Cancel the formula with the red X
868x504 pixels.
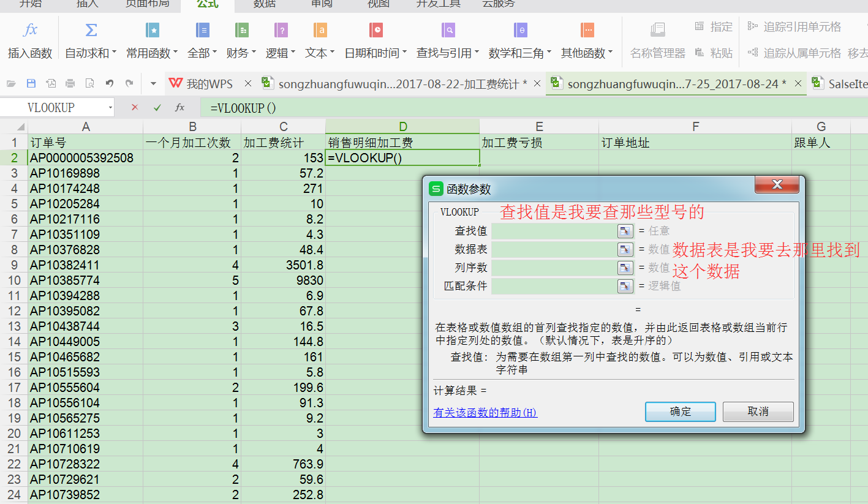tap(135, 107)
